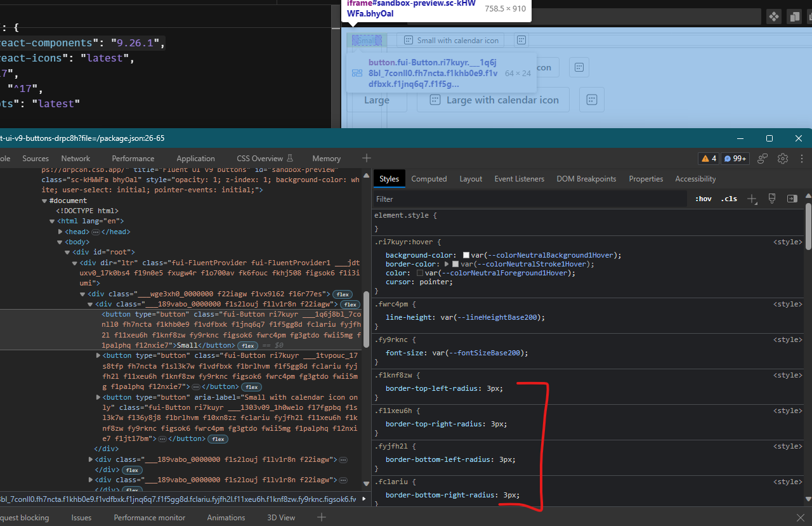
Task: Click the rendering emulation brush icon
Action: coord(772,199)
